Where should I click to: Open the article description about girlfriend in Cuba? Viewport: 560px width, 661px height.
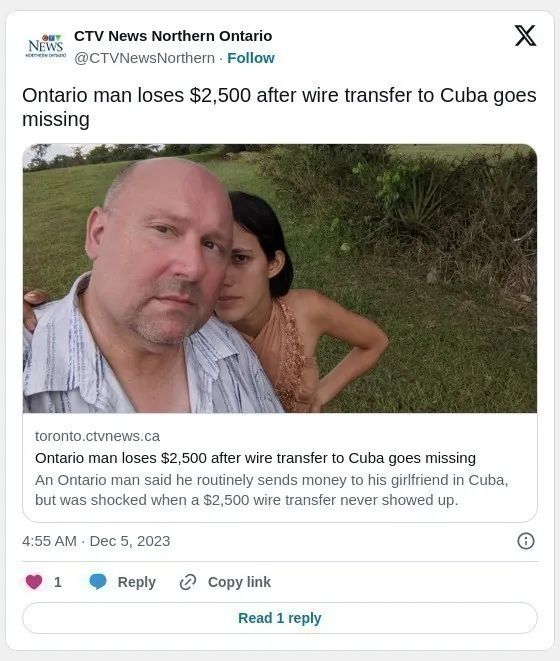[272, 490]
